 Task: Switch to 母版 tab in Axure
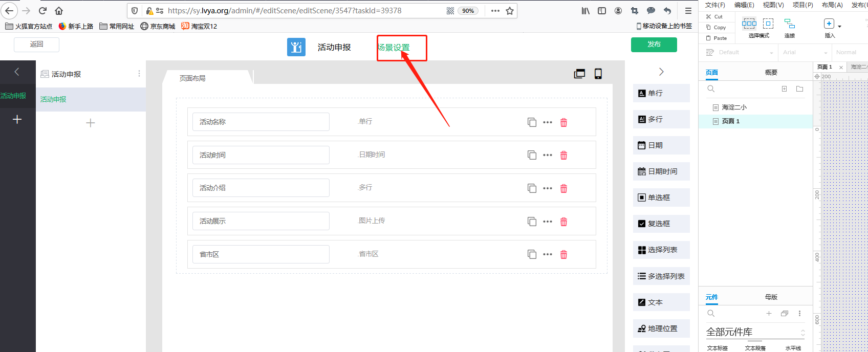(771, 297)
